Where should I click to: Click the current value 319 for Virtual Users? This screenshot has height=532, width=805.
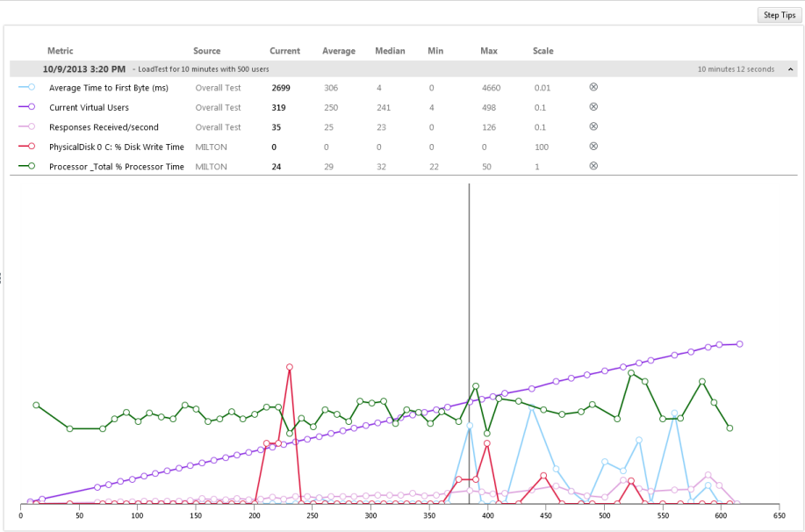pos(279,107)
